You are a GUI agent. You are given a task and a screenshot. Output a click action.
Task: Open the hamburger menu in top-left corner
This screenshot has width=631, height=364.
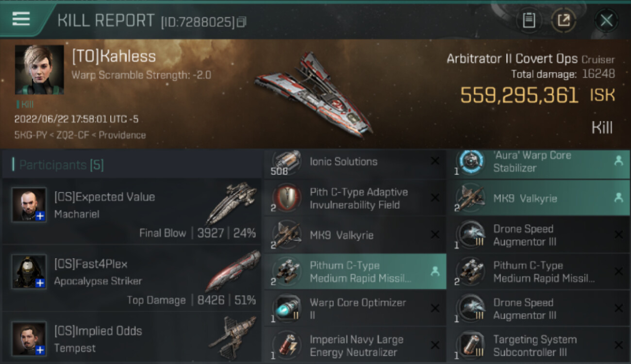(x=21, y=19)
